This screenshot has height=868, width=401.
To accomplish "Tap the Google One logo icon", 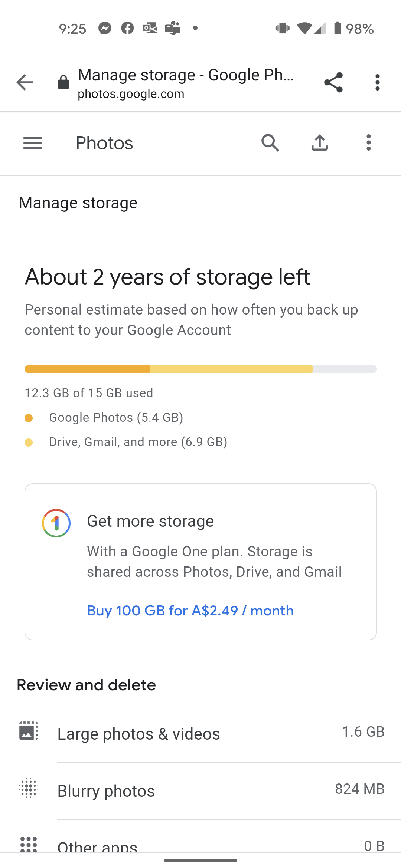I will [x=56, y=523].
